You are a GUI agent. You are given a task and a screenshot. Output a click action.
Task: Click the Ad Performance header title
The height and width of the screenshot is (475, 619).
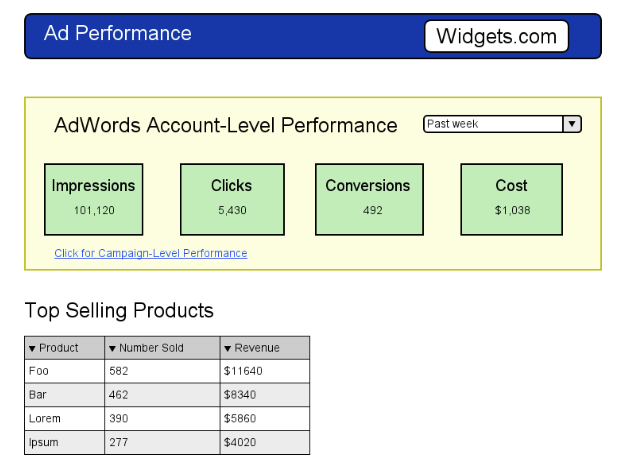tap(118, 33)
